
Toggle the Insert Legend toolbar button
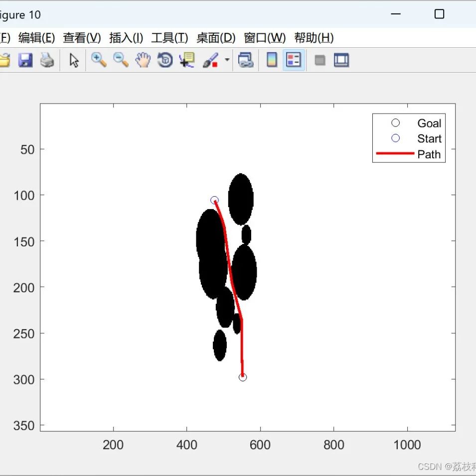(294, 60)
